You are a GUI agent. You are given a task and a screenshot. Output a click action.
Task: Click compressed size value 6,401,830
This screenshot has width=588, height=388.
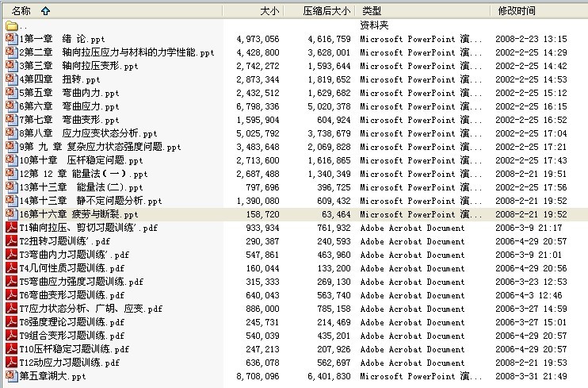point(329,376)
